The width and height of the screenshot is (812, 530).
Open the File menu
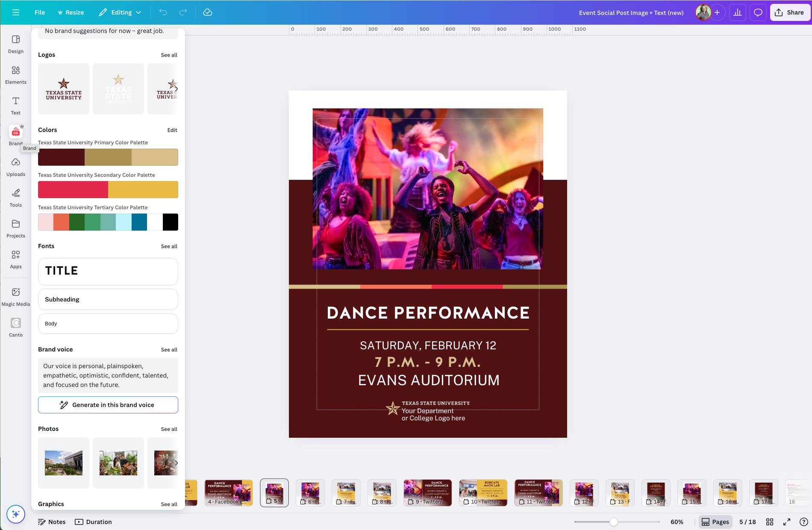(x=39, y=12)
